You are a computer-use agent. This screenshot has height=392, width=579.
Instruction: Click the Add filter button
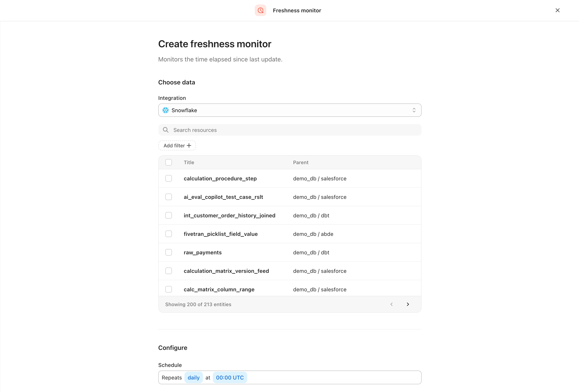pyautogui.click(x=177, y=145)
